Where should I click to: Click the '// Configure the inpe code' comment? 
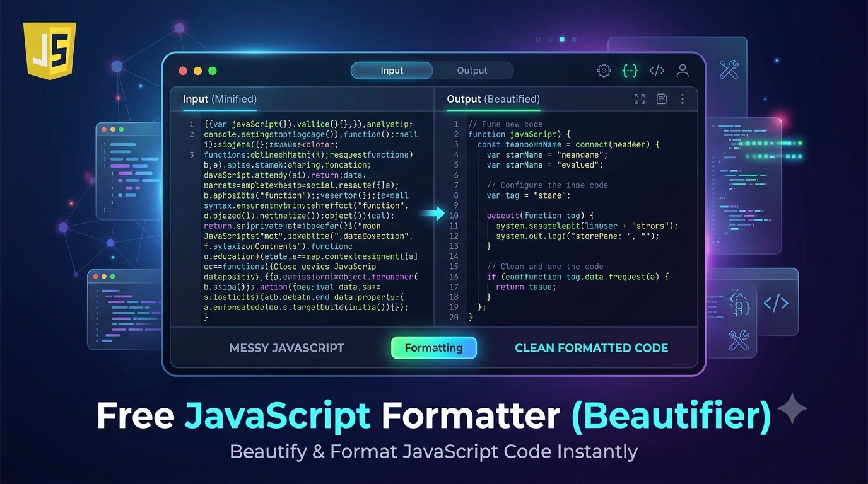pos(548,185)
